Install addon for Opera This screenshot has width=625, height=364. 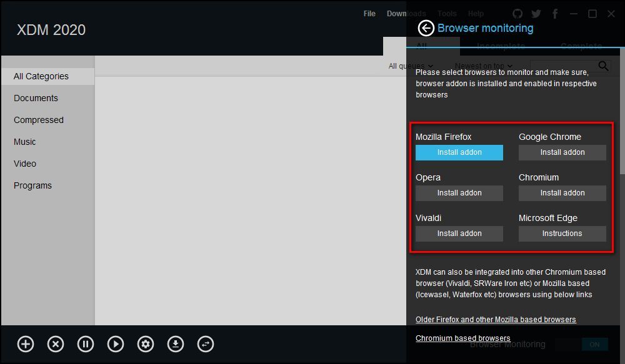[x=459, y=193]
